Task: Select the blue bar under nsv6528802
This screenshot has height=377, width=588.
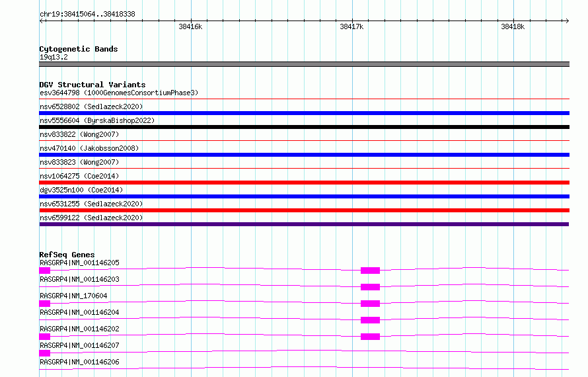Action: click(x=304, y=113)
